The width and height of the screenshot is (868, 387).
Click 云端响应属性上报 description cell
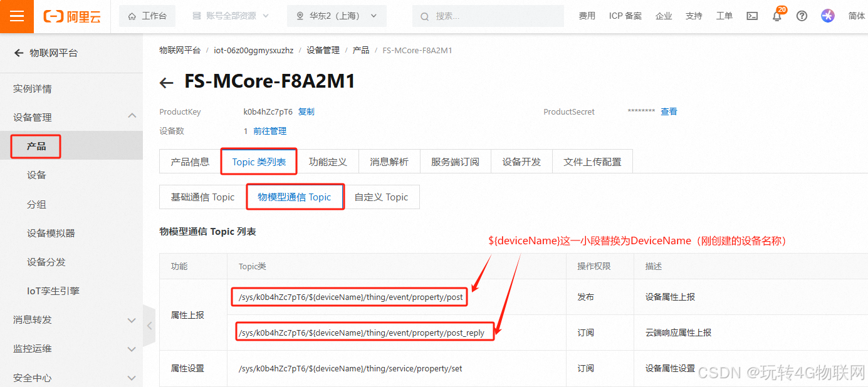(678, 333)
